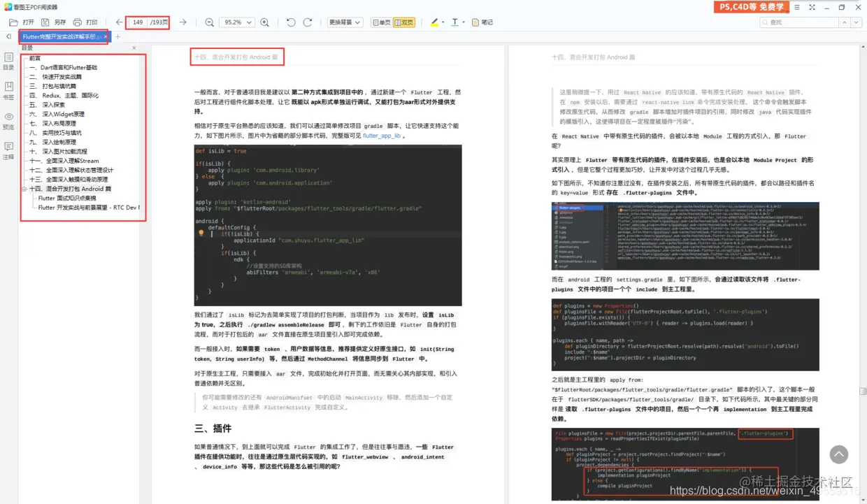The height and width of the screenshot is (504, 867).
Task: Open outline entry 二、快速开发实战篇
Action: click(x=55, y=77)
